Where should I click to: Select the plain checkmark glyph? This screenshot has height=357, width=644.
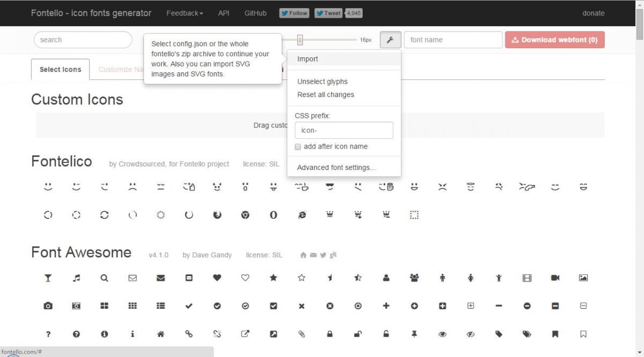coord(189,306)
